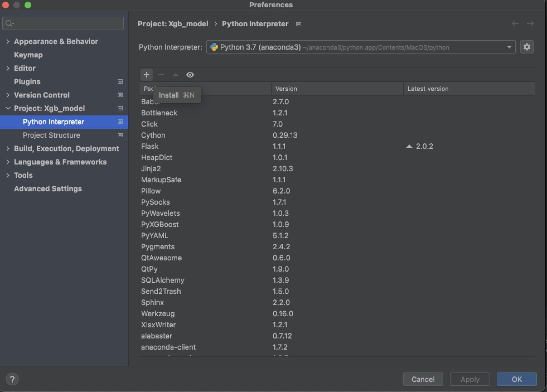Click the Remove package icon

pos(161,75)
